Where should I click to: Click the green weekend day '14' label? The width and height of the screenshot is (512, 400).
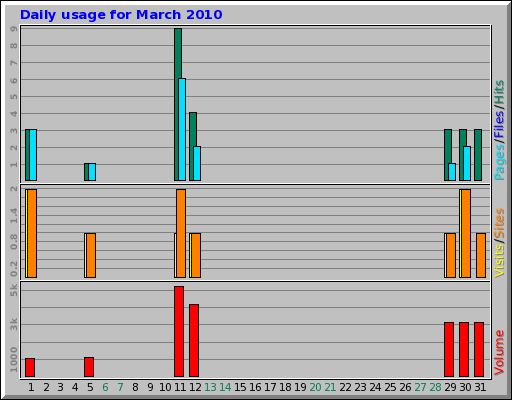coord(225,387)
